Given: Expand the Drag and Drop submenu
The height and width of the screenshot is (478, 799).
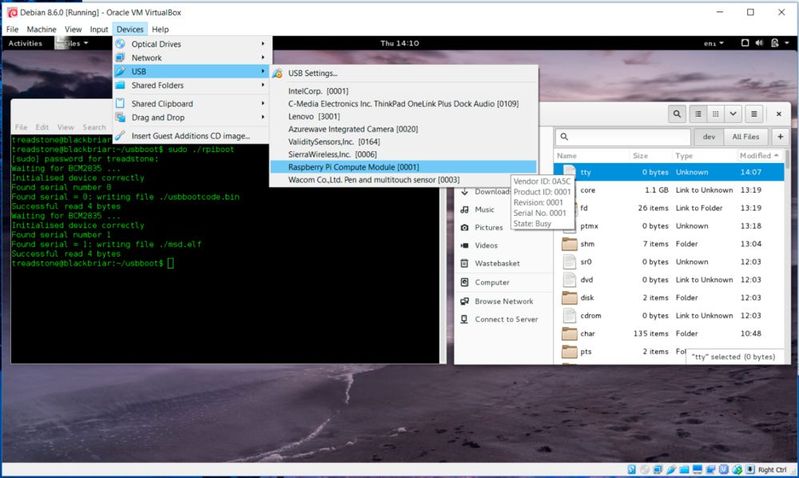Looking at the screenshot, I should (x=192, y=117).
